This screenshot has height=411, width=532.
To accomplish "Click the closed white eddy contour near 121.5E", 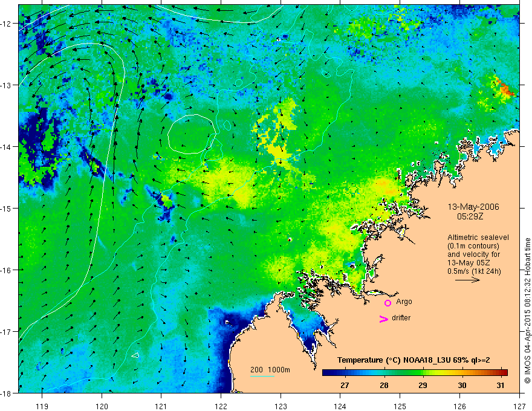I will point(192,134).
